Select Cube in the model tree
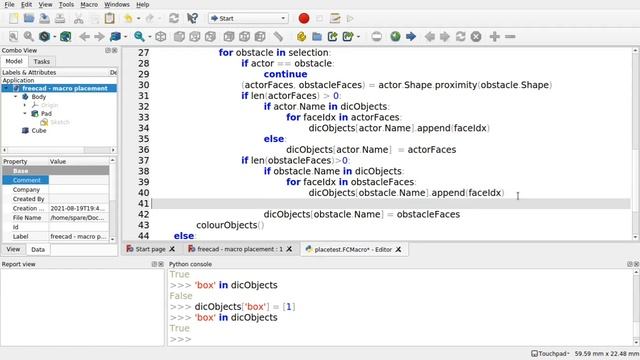640x360 pixels. [39, 131]
